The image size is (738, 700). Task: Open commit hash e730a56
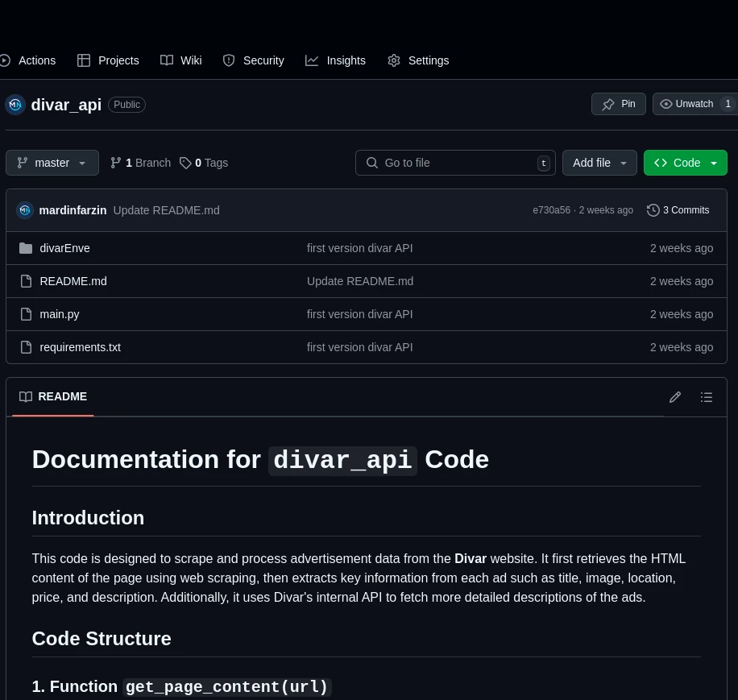(x=551, y=210)
